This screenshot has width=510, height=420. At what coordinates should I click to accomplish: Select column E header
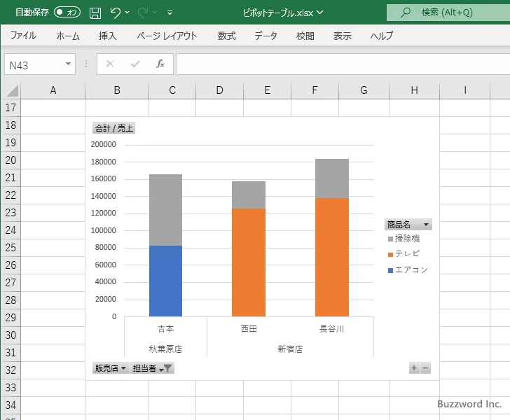click(x=267, y=90)
